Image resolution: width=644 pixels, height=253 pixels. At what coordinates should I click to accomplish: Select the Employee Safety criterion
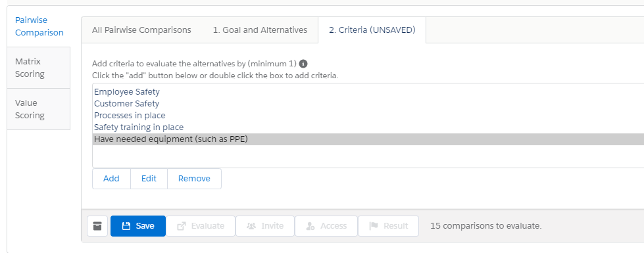(368, 92)
